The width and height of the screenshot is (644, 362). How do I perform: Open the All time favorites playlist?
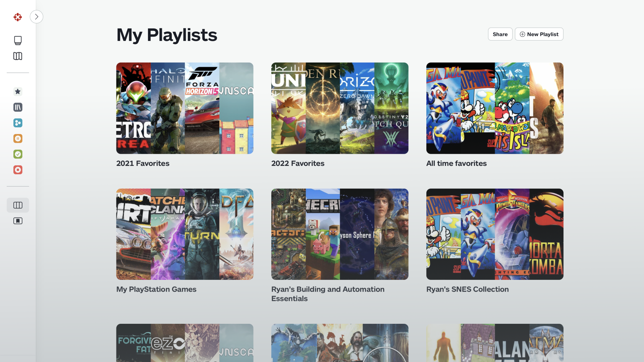click(494, 108)
